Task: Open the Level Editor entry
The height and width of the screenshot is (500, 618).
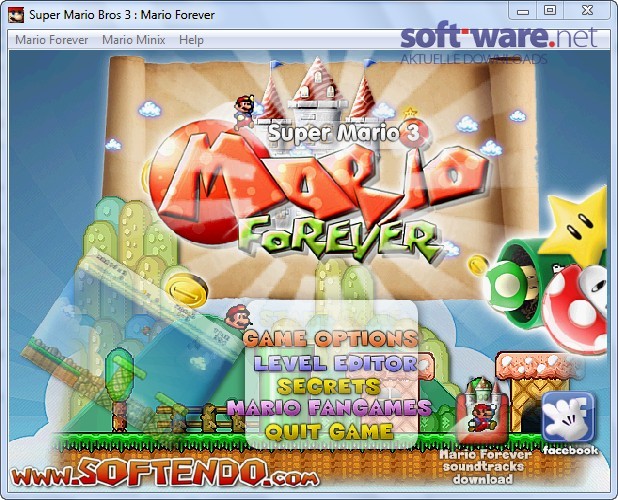Action: click(x=335, y=363)
